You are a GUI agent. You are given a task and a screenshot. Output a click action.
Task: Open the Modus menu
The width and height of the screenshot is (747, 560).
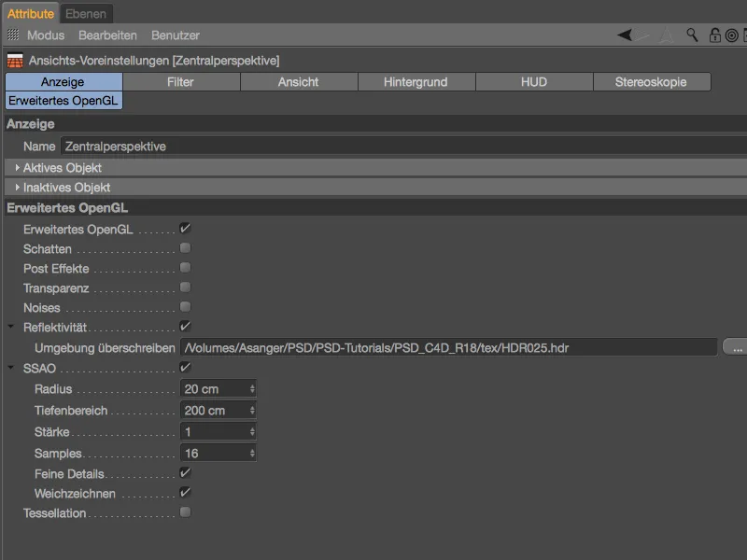[46, 35]
